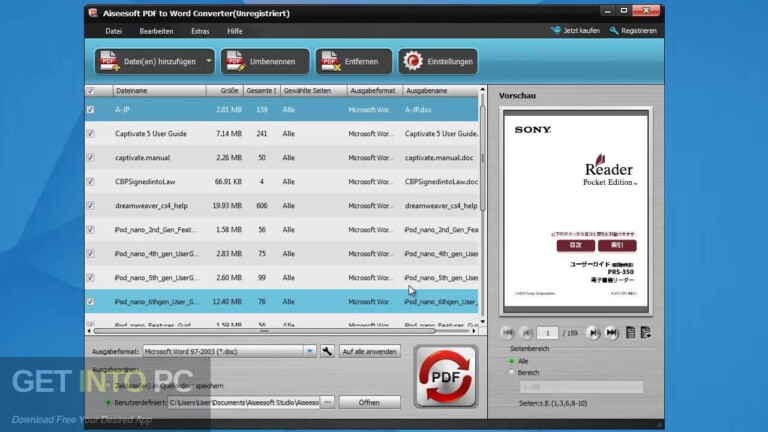Viewport: 768px width, 432px height.
Task: Click the Sony Reader preview thumbnail
Action: tap(576, 212)
